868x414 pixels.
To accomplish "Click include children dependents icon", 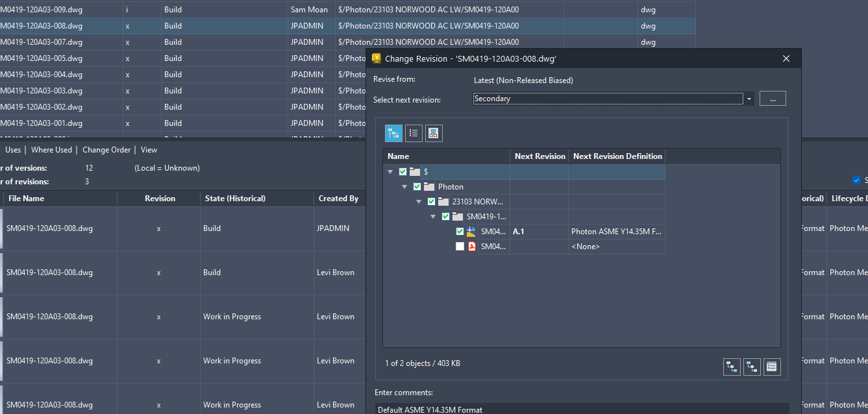I will click(x=732, y=367).
